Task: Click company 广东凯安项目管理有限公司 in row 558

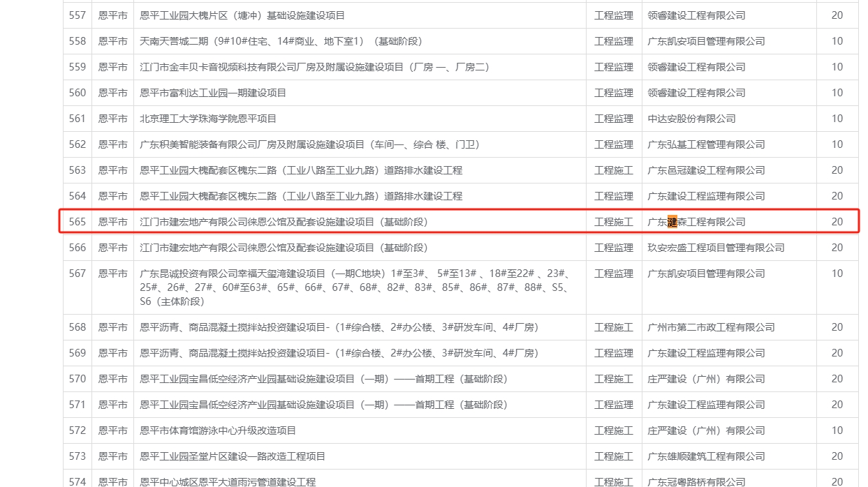Action: point(706,41)
